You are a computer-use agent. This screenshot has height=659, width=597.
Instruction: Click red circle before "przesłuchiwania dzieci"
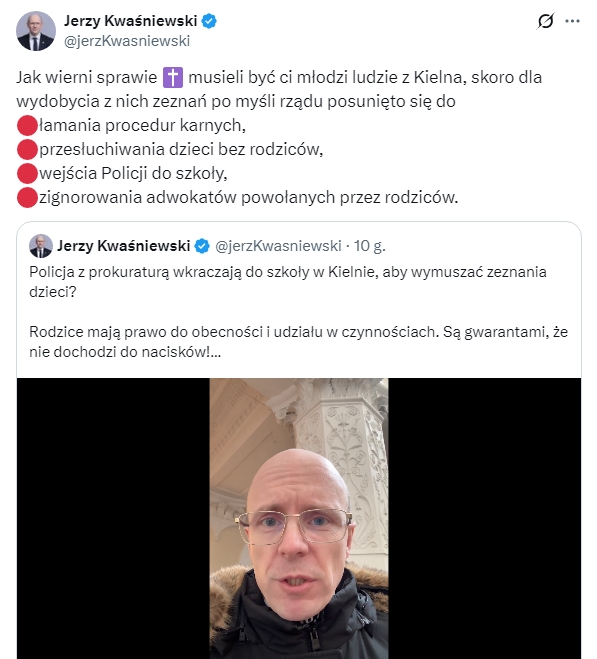27,150
